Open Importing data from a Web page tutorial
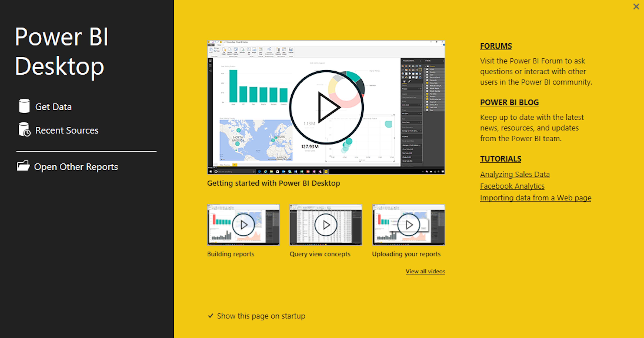 [x=535, y=198]
